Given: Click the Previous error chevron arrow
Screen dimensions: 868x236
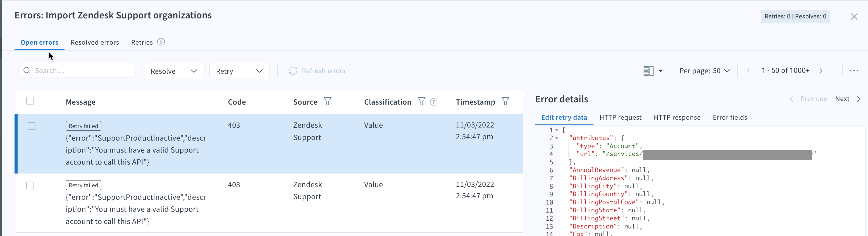Looking at the screenshot, I should click(791, 99).
